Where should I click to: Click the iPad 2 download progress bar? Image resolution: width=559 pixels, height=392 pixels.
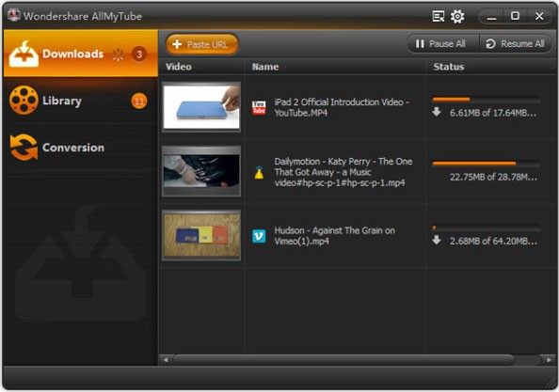point(487,100)
